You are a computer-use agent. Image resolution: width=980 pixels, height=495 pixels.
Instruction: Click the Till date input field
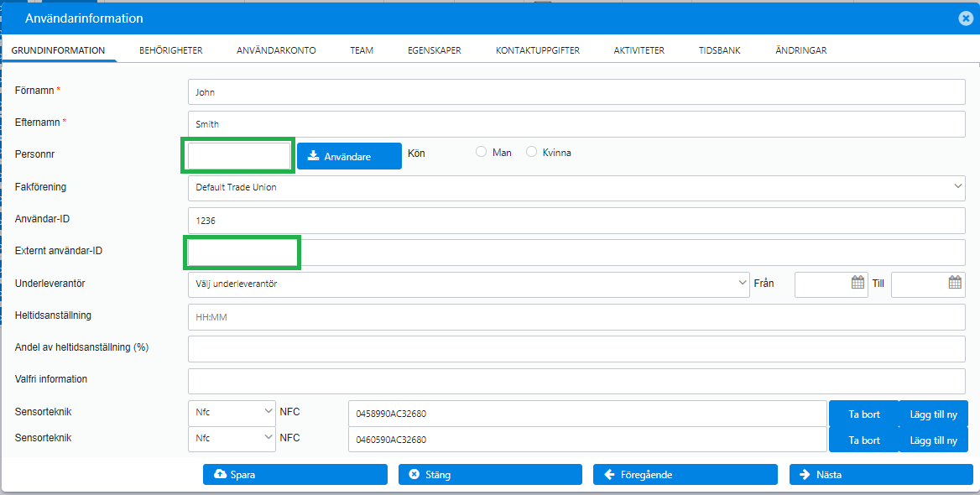928,284
